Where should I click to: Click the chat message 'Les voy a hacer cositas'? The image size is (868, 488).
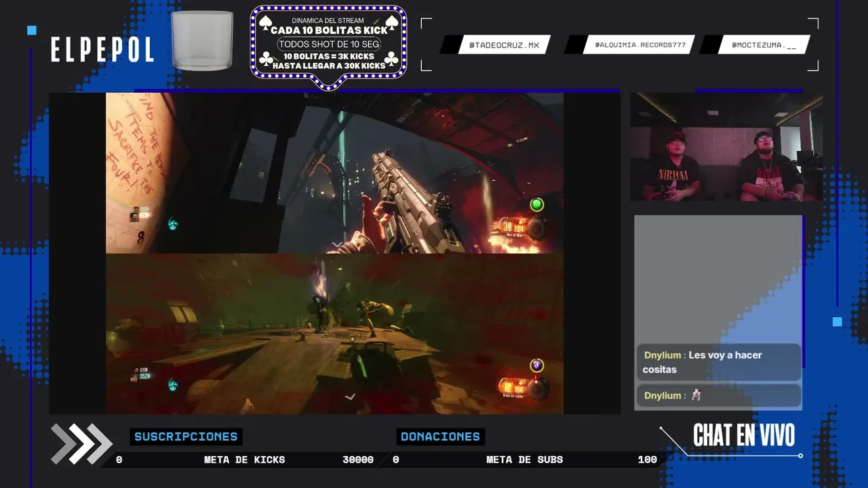pos(719,363)
